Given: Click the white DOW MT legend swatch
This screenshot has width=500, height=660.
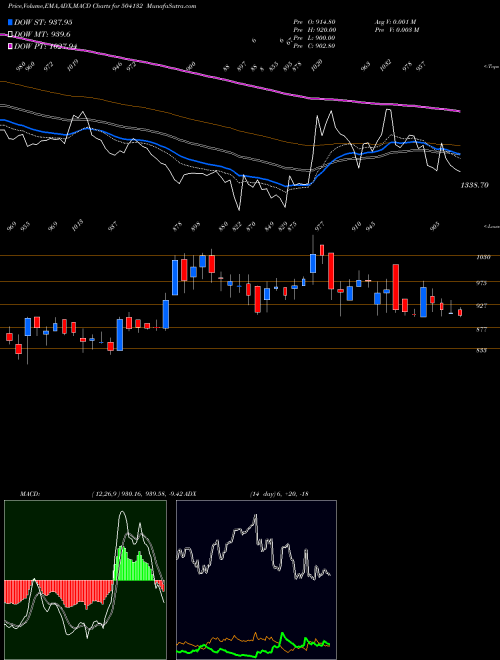Looking at the screenshot, I should (x=11, y=35).
